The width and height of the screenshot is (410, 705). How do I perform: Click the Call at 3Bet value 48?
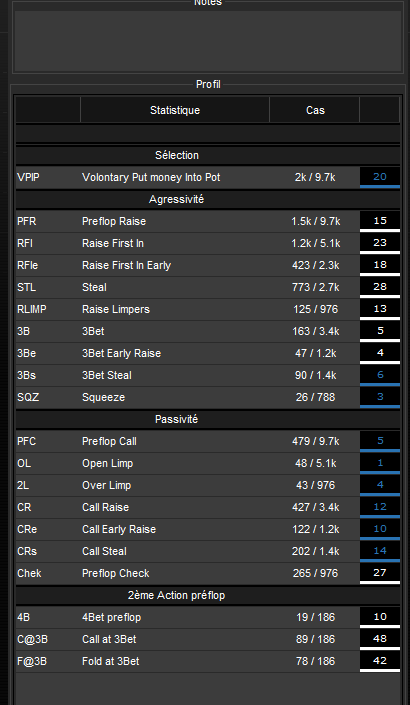pos(380,639)
